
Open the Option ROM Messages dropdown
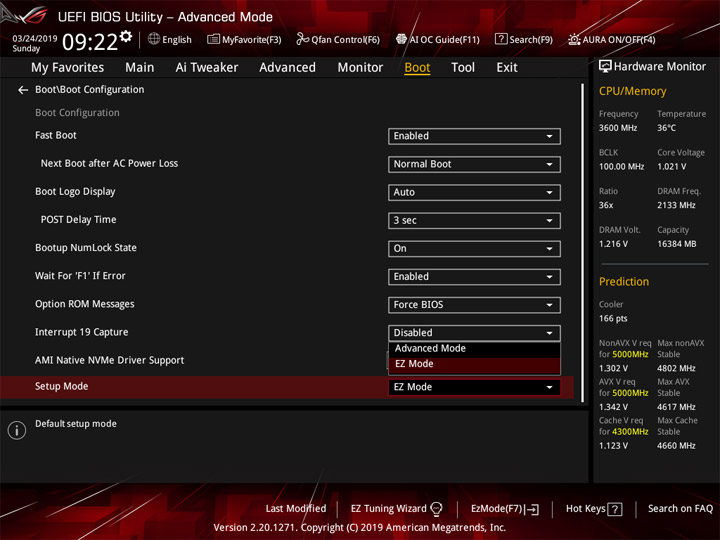(x=474, y=305)
